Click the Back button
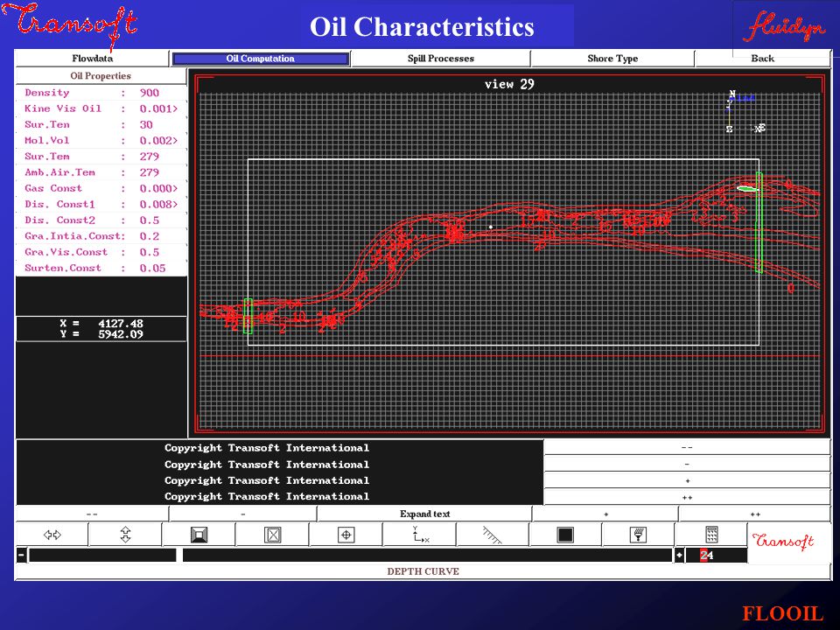The image size is (840, 630). [x=762, y=59]
